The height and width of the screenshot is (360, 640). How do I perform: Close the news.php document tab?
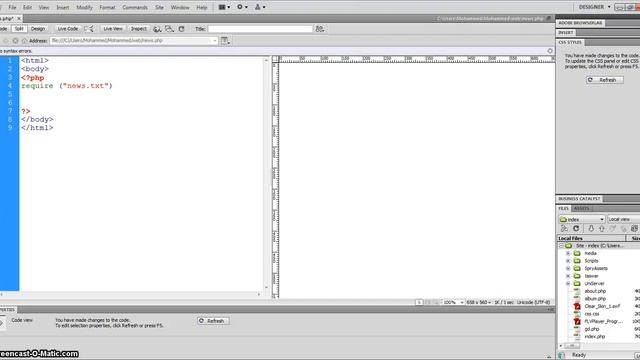pyautogui.click(x=19, y=18)
